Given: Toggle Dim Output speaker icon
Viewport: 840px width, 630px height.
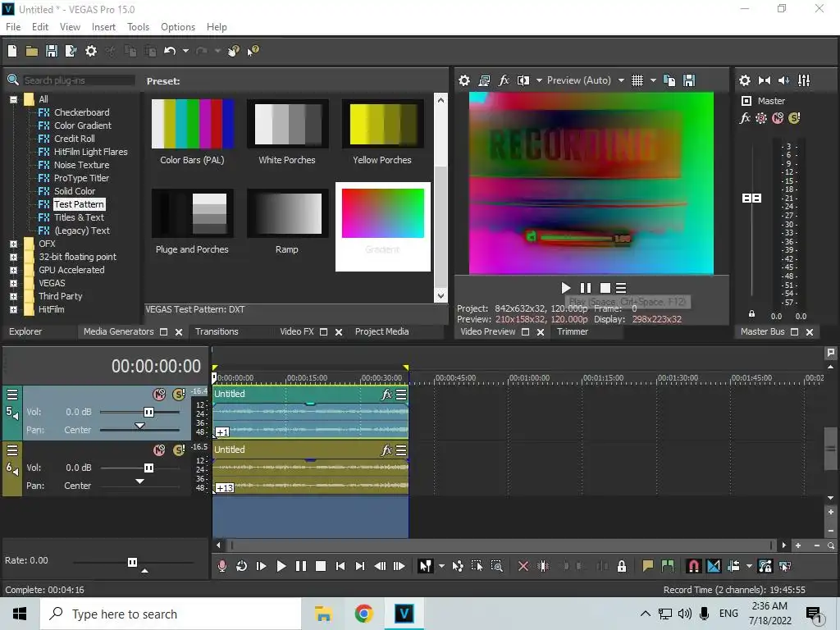Looking at the screenshot, I should coord(783,80).
